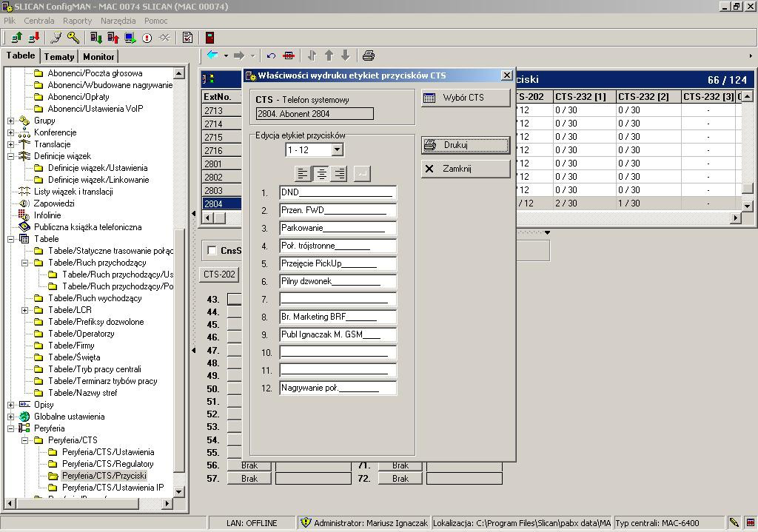
Task: Open the 1 - 12 button range dropdown
Action: pos(338,149)
